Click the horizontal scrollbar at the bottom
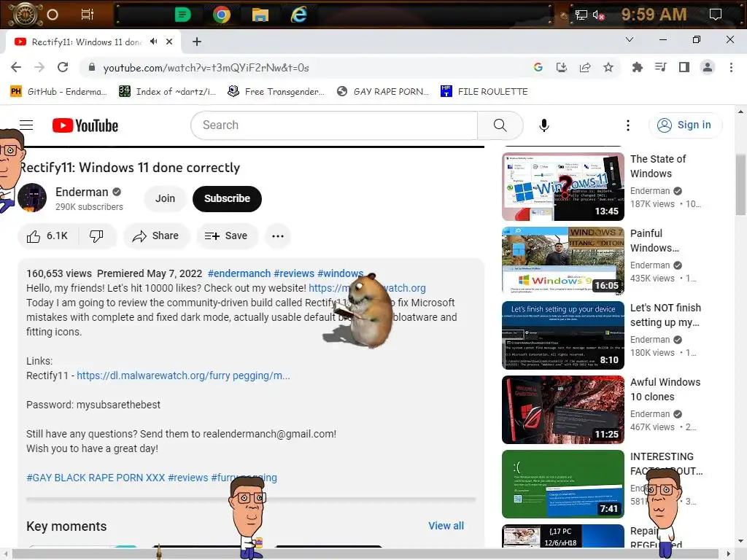Screen dimensions: 747x560 click(x=365, y=554)
